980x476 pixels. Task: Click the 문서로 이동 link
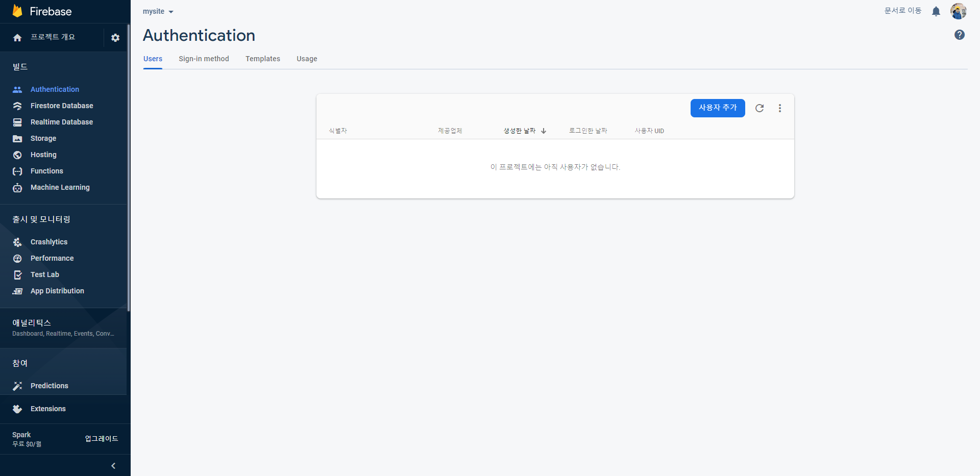click(903, 11)
